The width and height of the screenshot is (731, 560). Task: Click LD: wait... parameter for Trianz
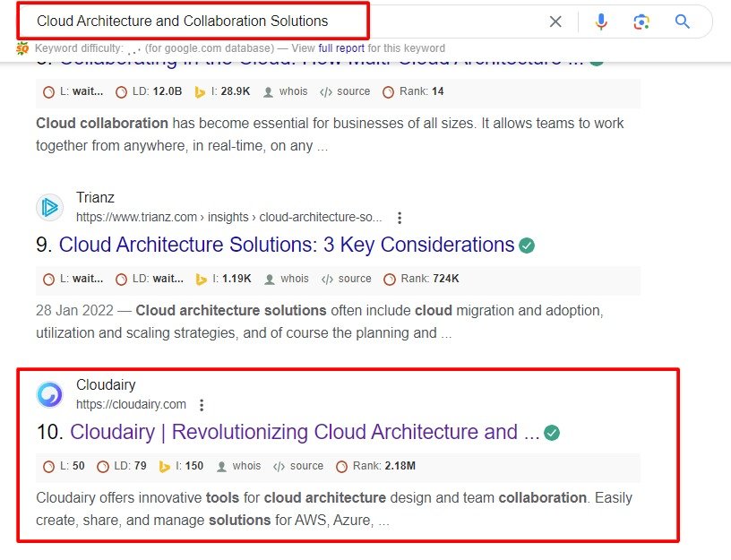[158, 279]
